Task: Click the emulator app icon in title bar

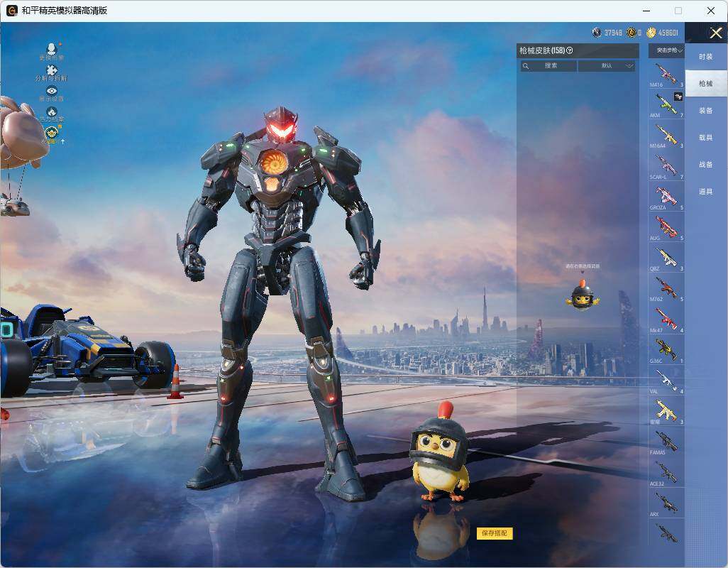Action: (11, 10)
